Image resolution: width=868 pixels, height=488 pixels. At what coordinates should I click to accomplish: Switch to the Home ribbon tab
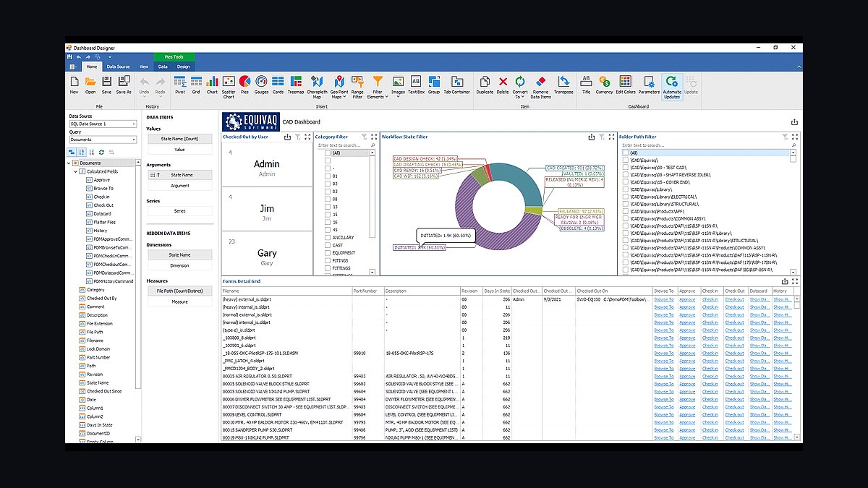[92, 67]
